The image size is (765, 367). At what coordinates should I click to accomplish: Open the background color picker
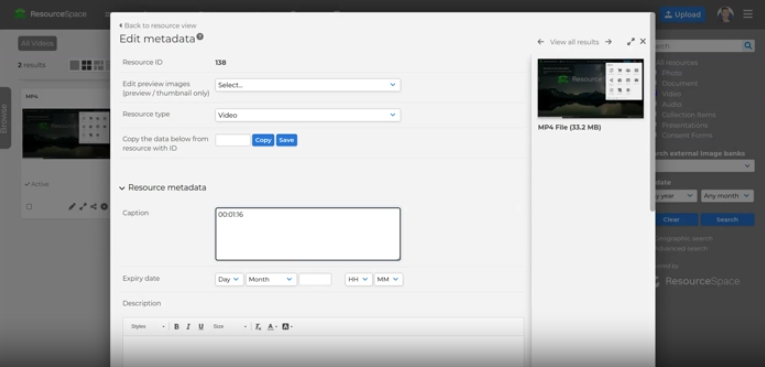tap(287, 326)
